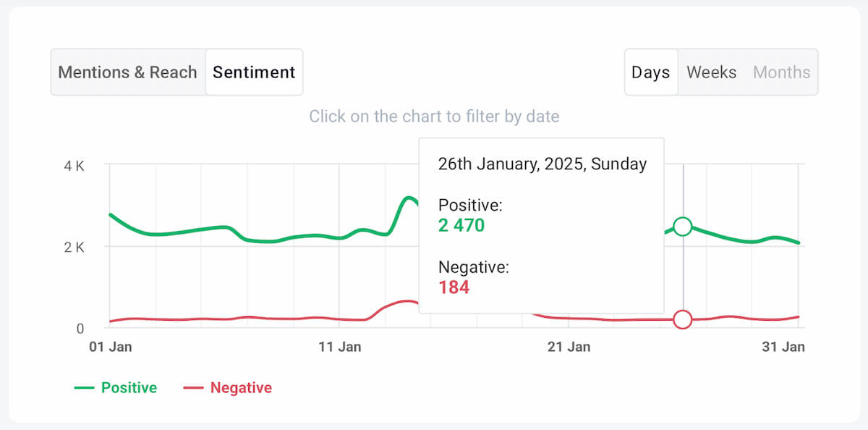Toggle the Positive series legend label
The image size is (868, 430).
coord(129,388)
